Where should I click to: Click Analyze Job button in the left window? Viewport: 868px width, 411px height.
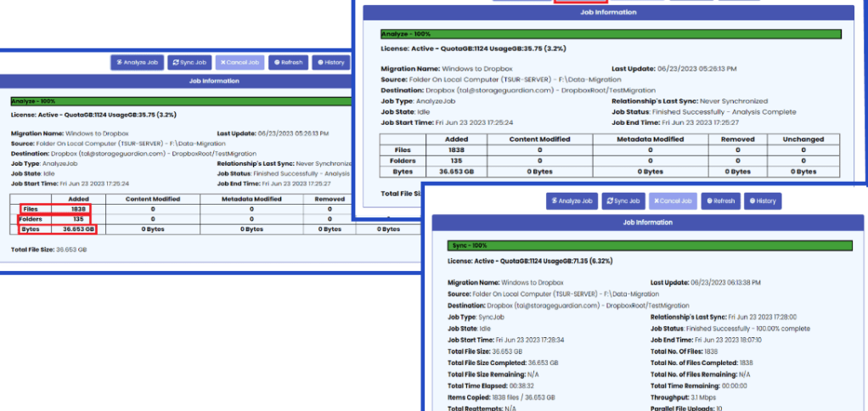coord(137,63)
